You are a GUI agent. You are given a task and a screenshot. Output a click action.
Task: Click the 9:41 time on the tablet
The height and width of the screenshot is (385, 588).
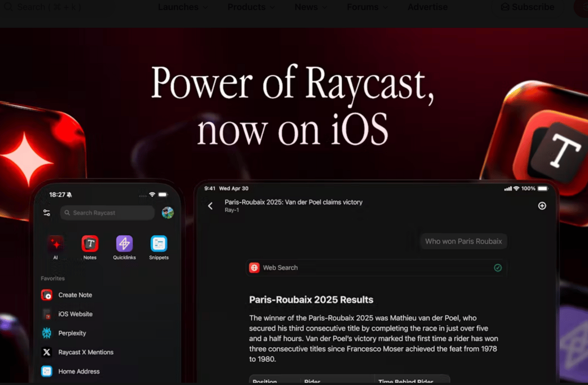click(x=210, y=189)
